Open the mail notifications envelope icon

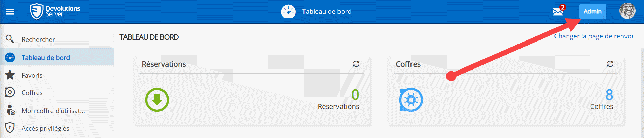(x=558, y=12)
